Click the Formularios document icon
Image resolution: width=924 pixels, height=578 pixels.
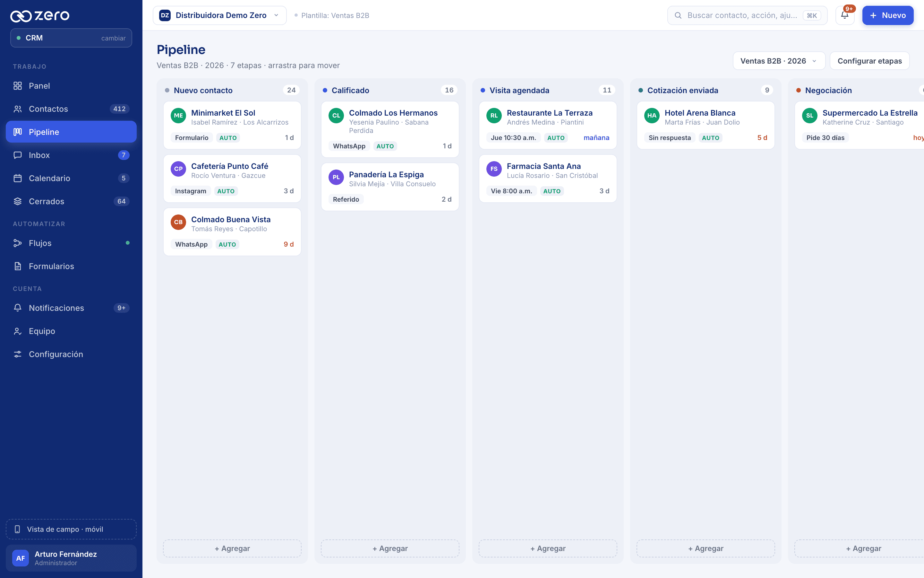click(18, 266)
